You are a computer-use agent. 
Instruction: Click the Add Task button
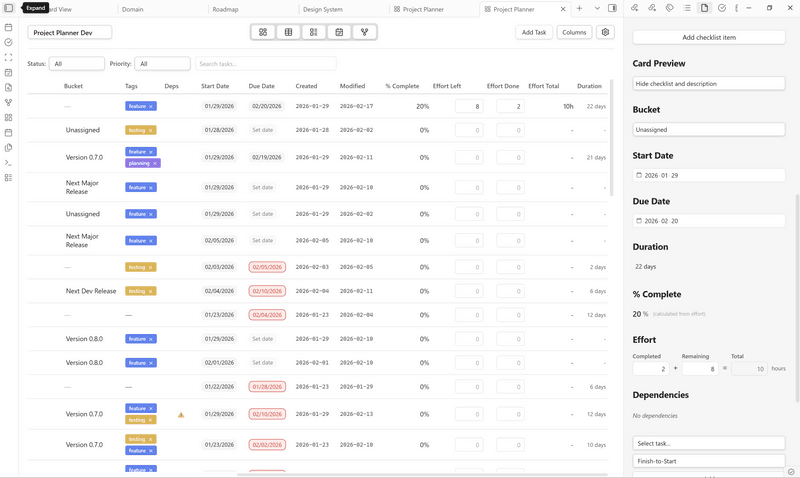click(534, 32)
